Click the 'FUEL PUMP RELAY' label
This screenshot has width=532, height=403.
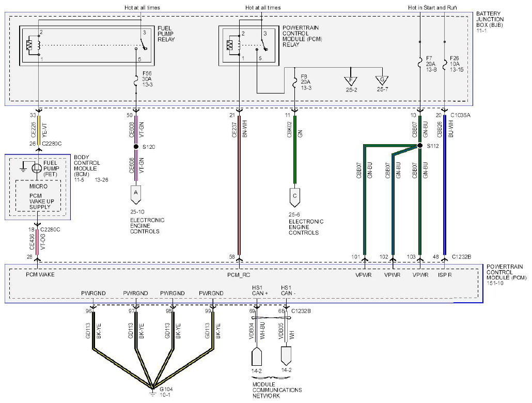coord(166,34)
